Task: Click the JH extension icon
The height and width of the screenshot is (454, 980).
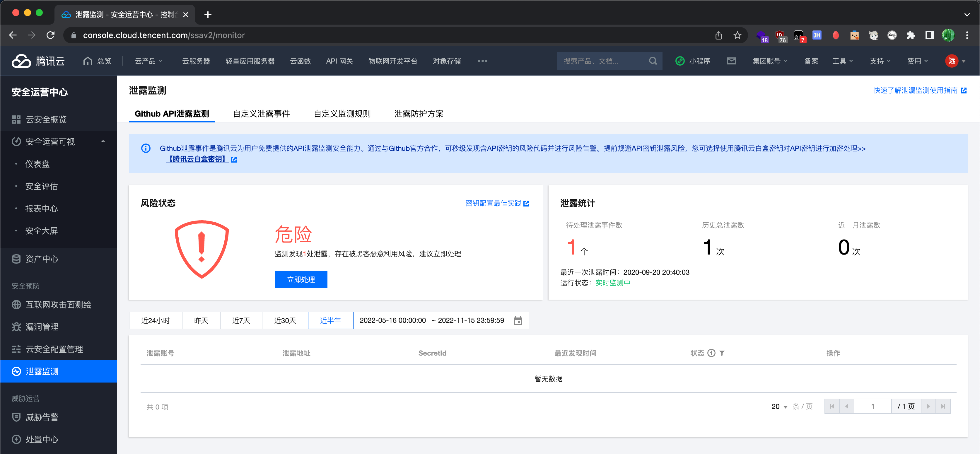Action: point(817,35)
